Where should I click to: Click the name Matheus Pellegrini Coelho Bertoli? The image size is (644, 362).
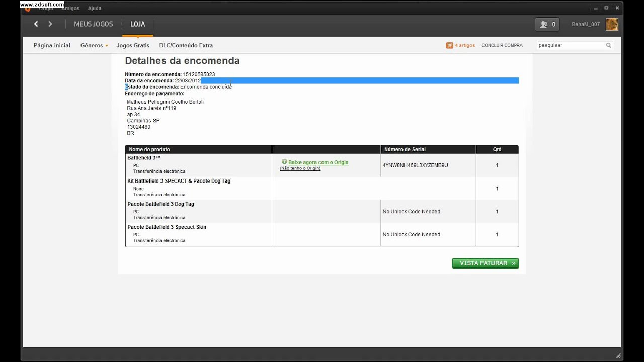point(165,102)
